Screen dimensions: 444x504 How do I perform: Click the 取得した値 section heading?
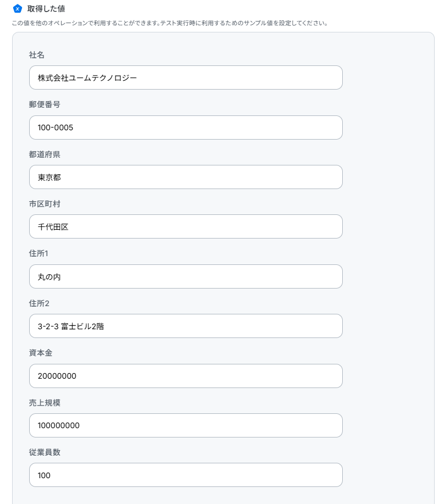[46, 9]
